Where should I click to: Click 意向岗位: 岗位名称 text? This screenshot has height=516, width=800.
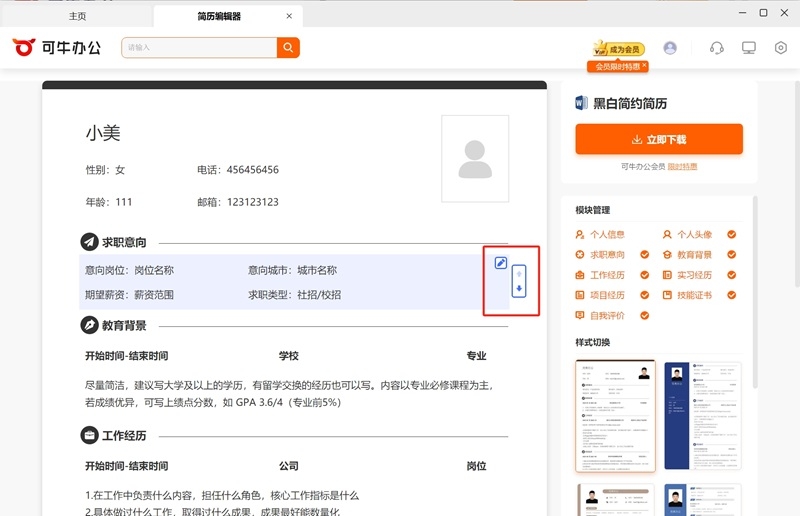[x=130, y=270]
